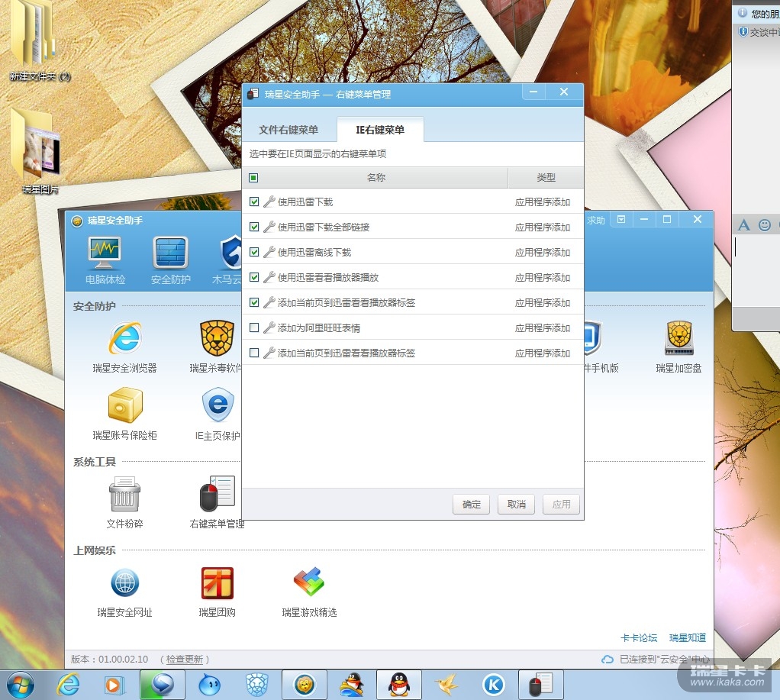The image size is (780, 700).
Task: Launch Internet Explorer from taskbar
Action: pos(68,685)
